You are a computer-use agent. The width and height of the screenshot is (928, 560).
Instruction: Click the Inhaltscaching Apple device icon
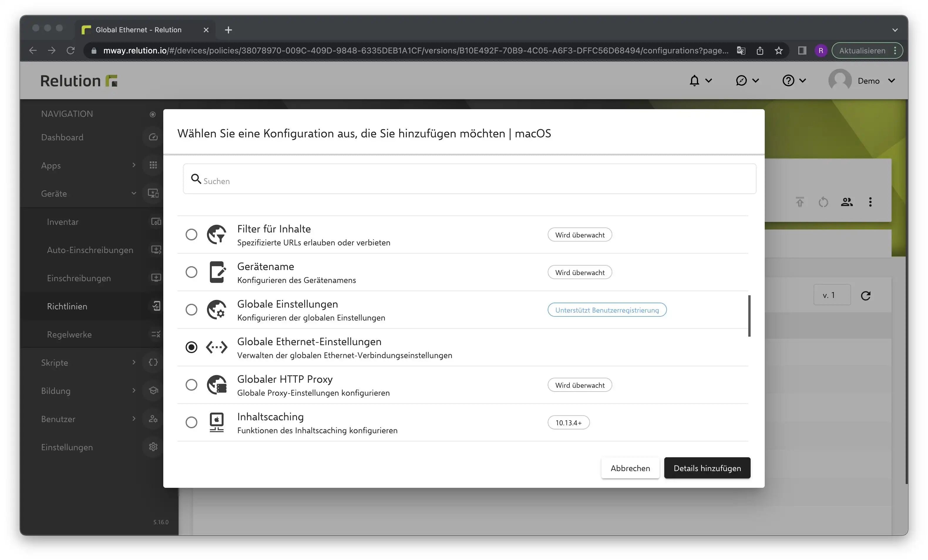pyautogui.click(x=216, y=422)
